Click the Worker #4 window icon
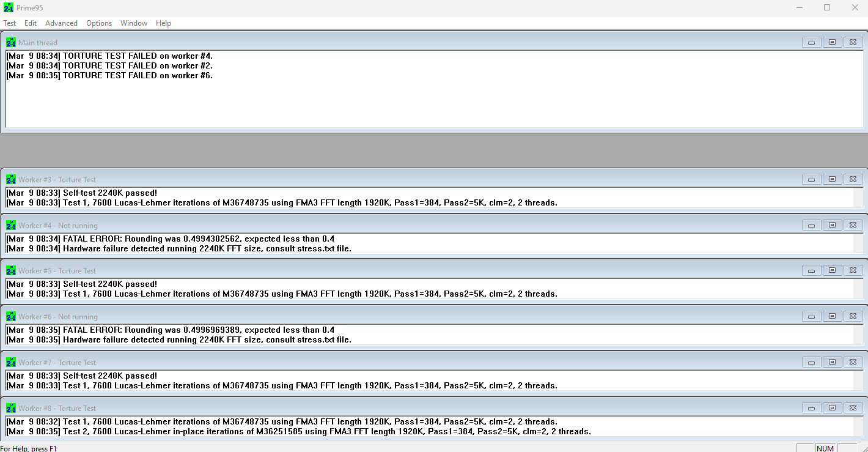868x452 pixels. 11,226
